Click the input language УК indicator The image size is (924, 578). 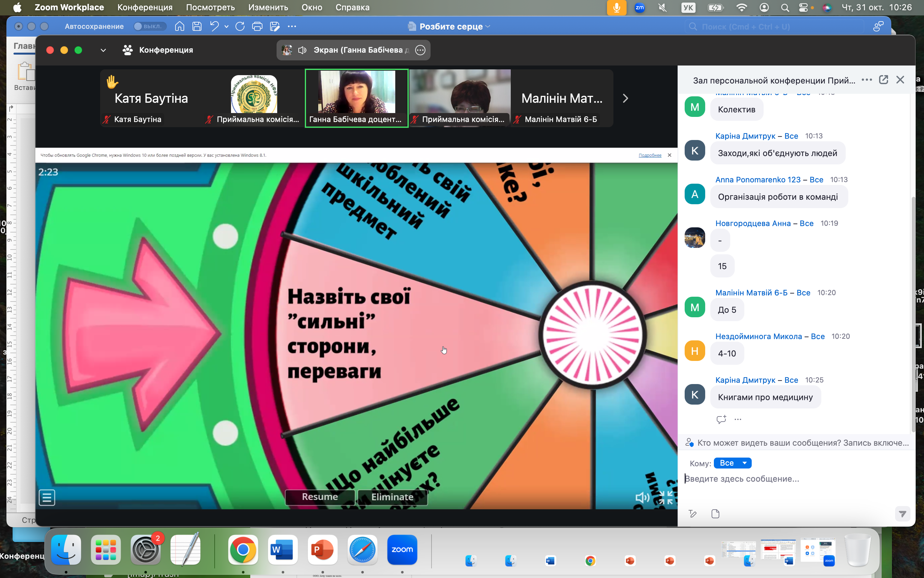pyautogui.click(x=689, y=7)
